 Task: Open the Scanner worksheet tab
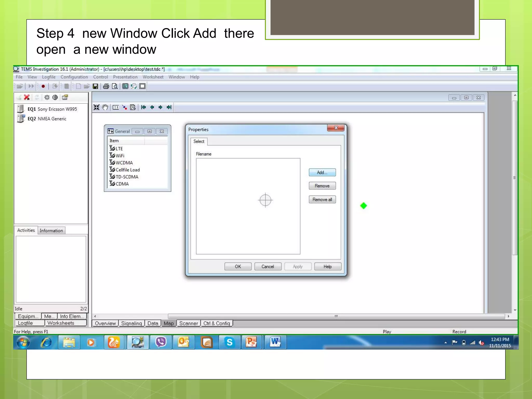pos(189,323)
